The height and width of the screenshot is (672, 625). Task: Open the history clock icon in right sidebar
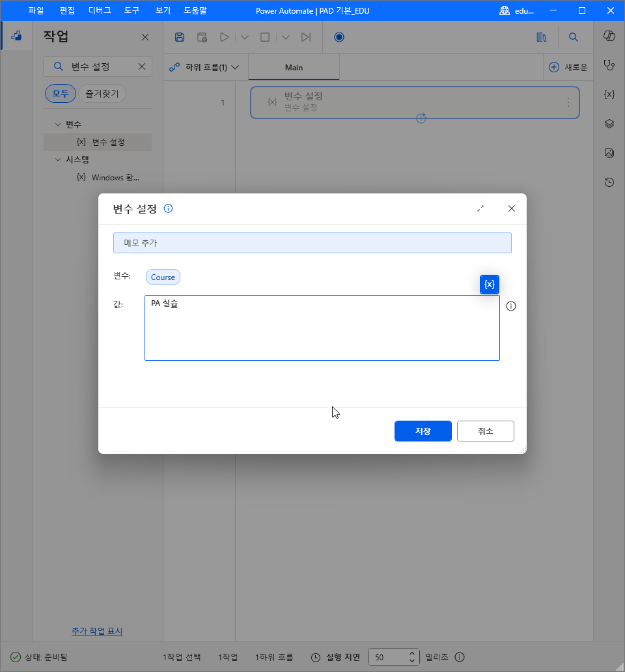pos(609,182)
